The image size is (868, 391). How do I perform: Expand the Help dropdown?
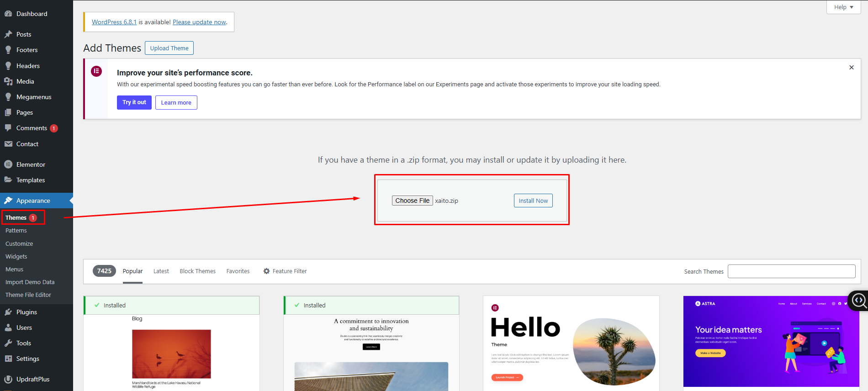tap(843, 7)
